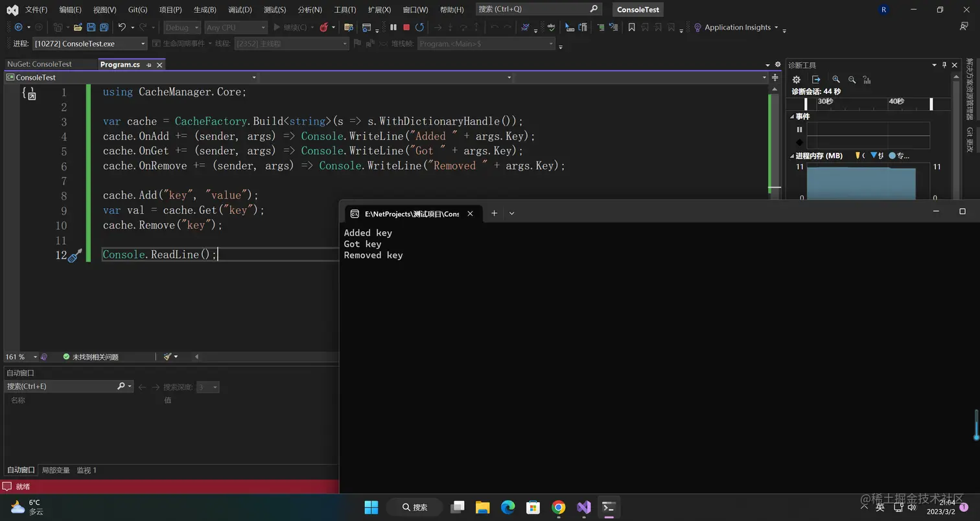The height and width of the screenshot is (521, 980).
Task: Click the reset view chart icon
Action: coord(867,80)
